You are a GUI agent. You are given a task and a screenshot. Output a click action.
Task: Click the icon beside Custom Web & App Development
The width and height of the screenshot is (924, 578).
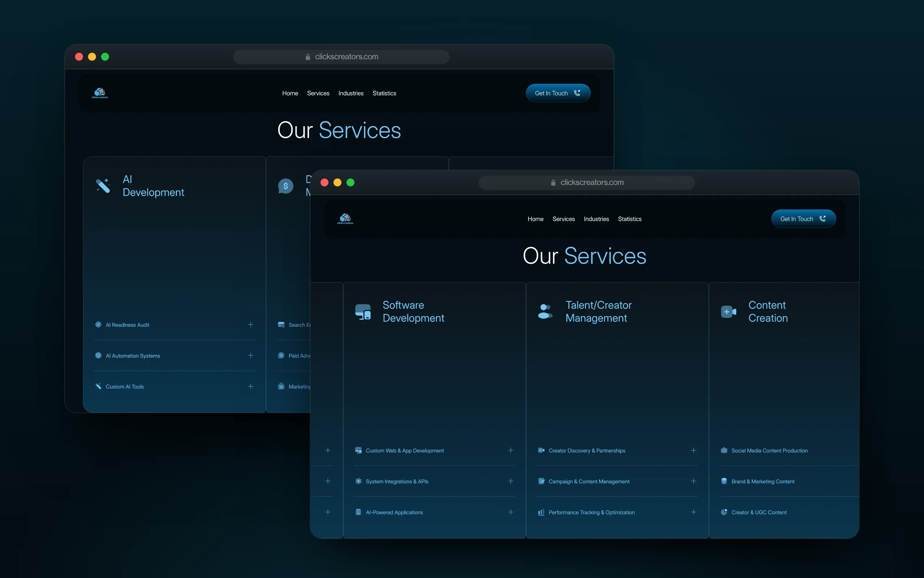(x=358, y=450)
